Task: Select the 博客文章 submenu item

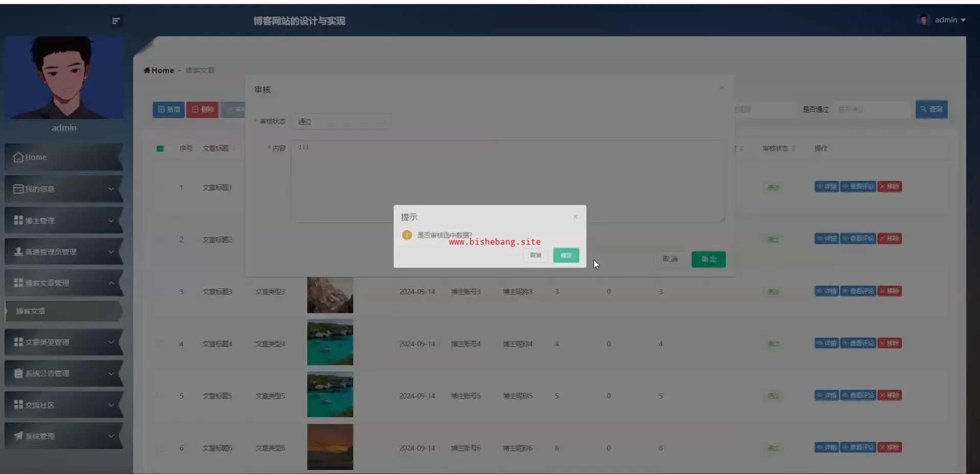Action: pyautogui.click(x=31, y=311)
